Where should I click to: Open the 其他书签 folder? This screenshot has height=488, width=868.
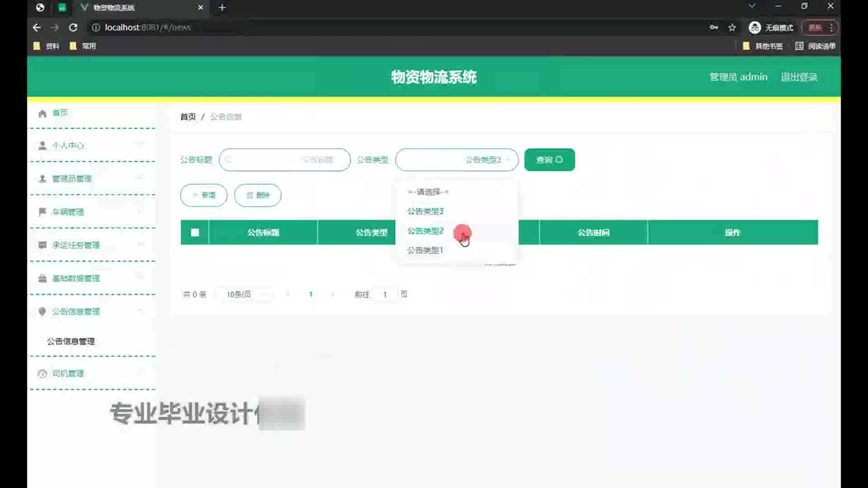763,46
